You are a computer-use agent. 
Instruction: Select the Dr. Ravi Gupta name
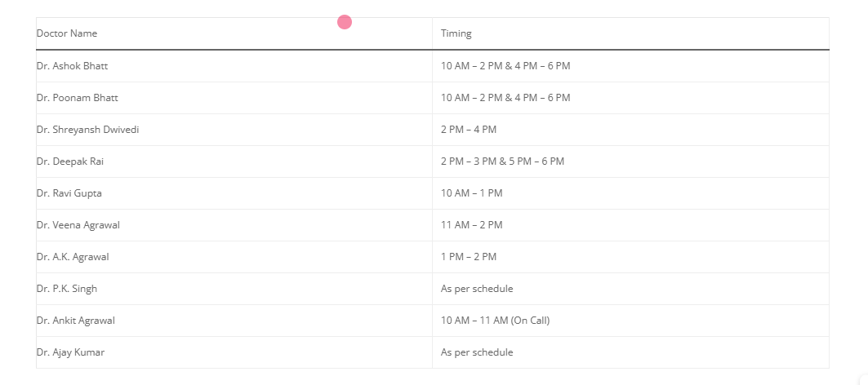click(x=69, y=192)
